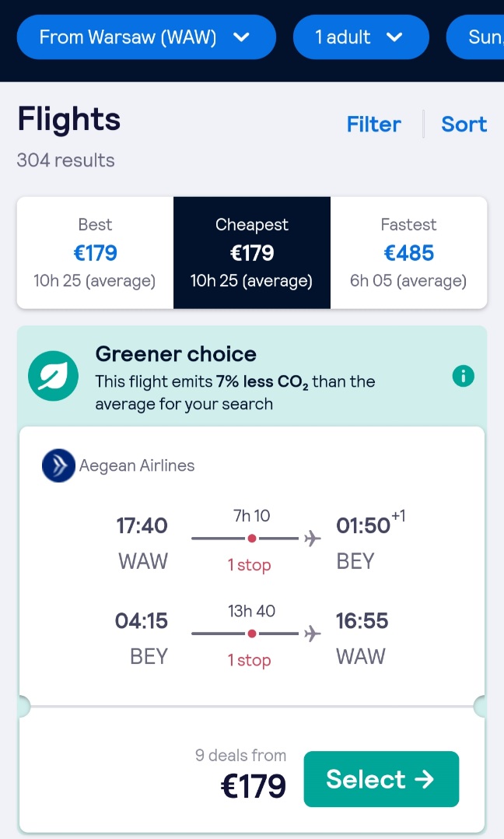Click the green leaf icon

(x=53, y=376)
